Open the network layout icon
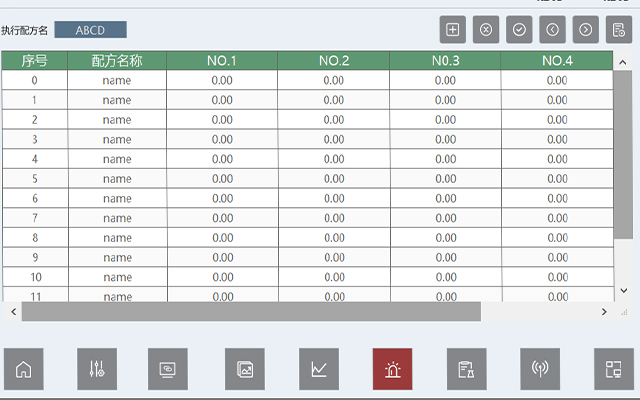 (x=614, y=369)
